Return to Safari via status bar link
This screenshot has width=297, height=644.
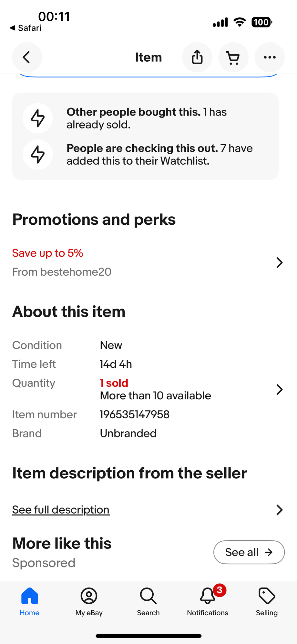click(26, 28)
